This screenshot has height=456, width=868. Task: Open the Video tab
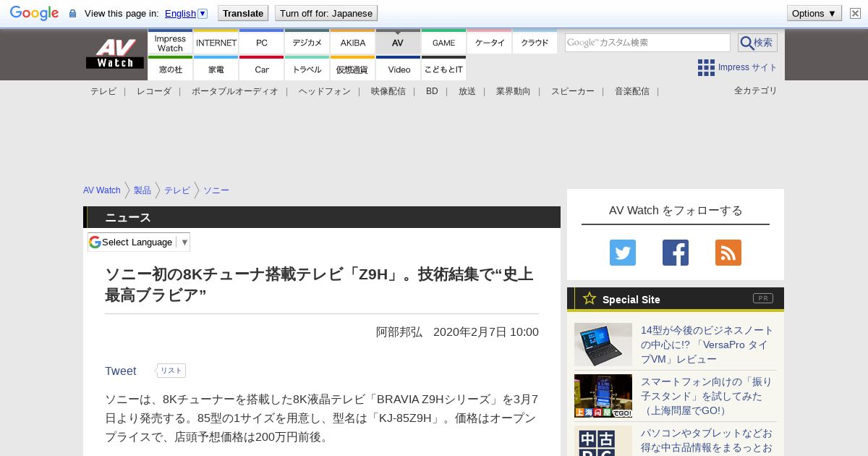tap(399, 69)
